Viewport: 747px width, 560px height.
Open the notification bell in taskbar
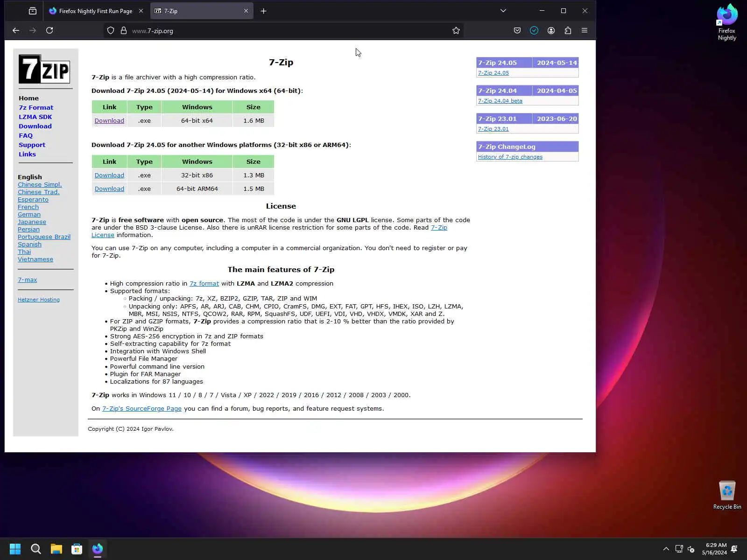tap(734, 549)
